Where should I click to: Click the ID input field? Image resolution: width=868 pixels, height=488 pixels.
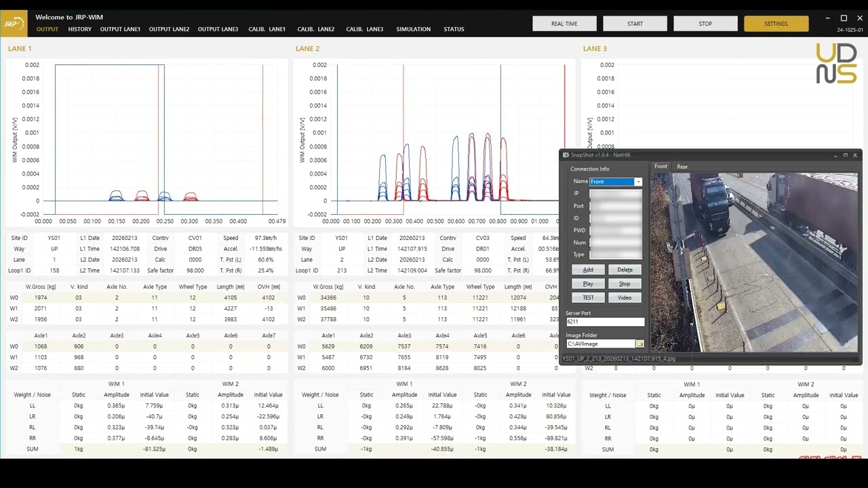(616, 218)
